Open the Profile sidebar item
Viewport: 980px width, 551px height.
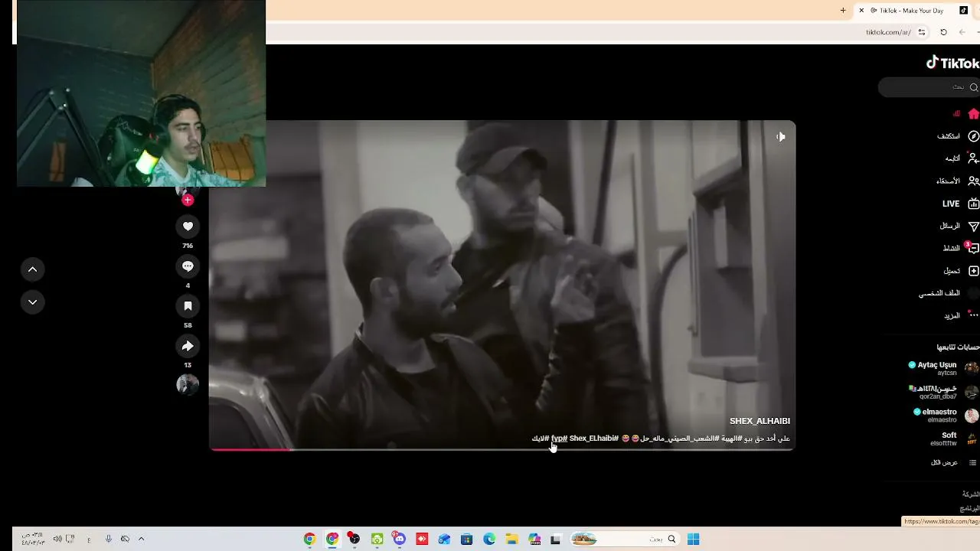(949, 293)
